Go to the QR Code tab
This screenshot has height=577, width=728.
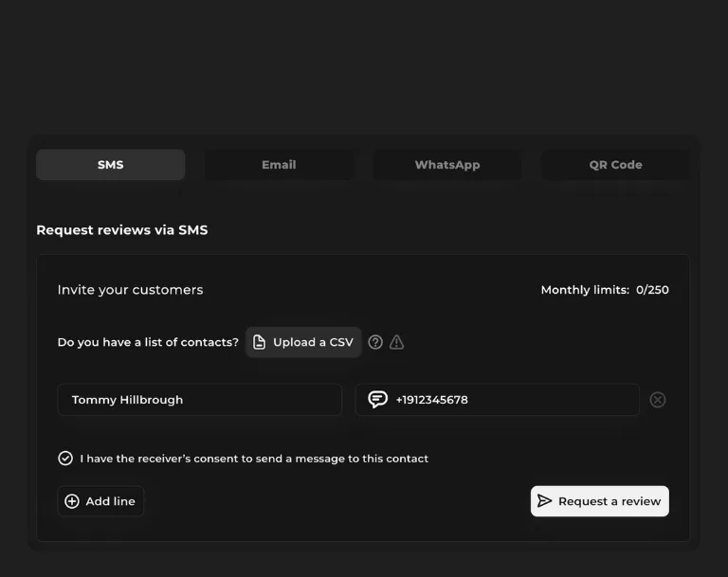point(615,164)
